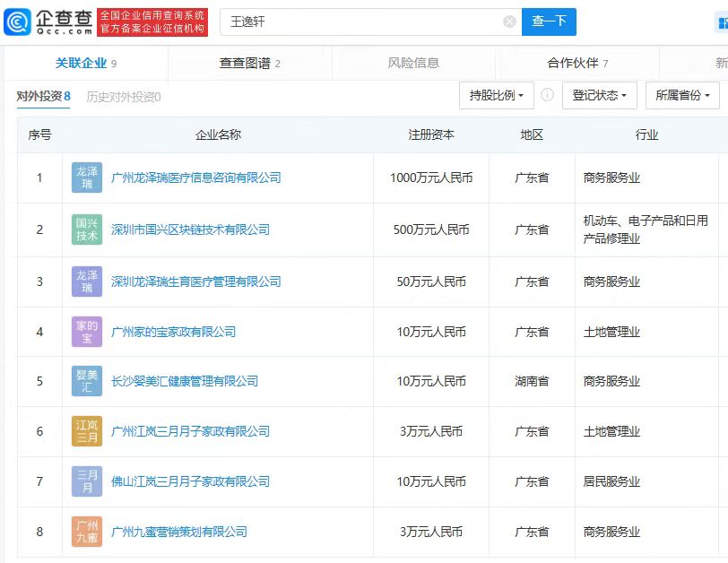
Task: Select the 50万元人民币 capital cell
Action: [x=431, y=281]
